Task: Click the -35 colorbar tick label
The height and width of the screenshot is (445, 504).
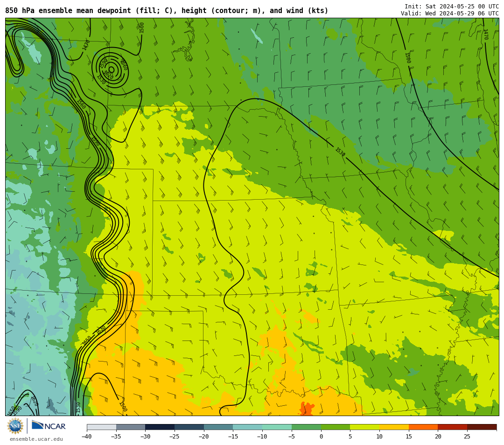Action: [x=116, y=437]
